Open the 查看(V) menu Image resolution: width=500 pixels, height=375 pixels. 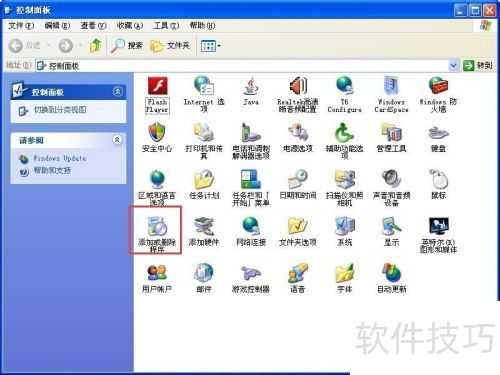tap(93, 25)
